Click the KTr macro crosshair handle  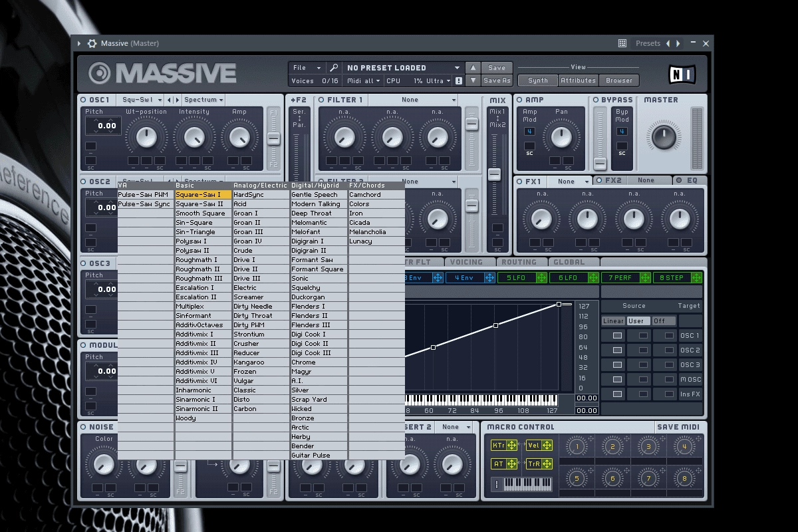[511, 446]
